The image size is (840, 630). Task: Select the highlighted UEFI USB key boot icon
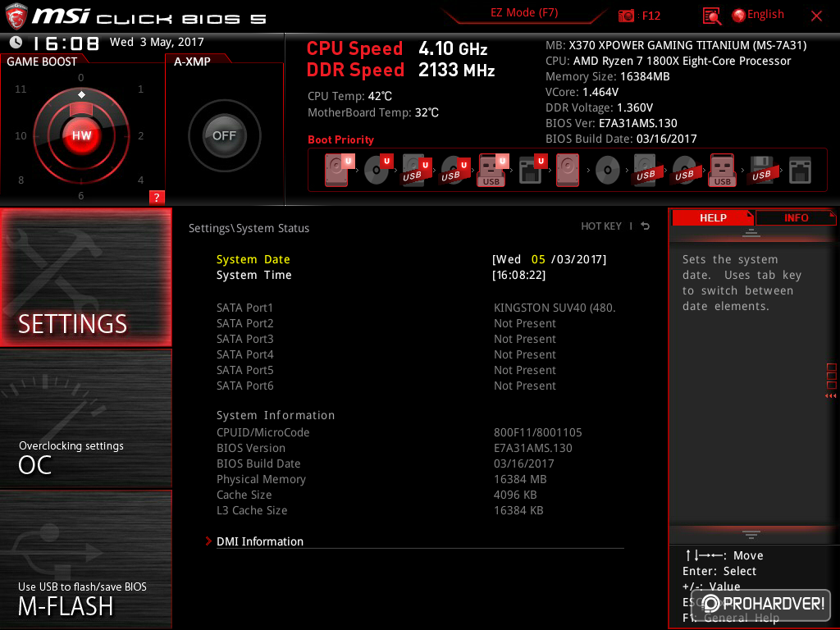click(492, 170)
